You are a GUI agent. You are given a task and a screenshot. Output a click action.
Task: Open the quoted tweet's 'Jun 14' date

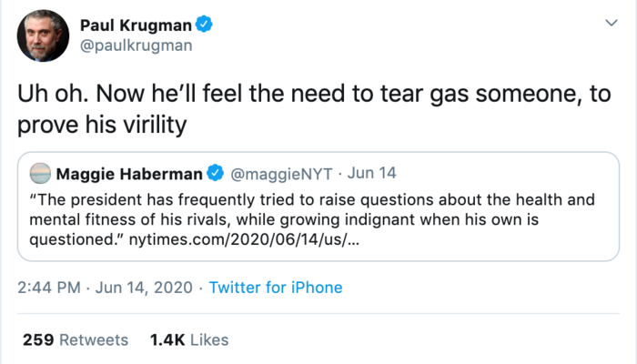373,173
